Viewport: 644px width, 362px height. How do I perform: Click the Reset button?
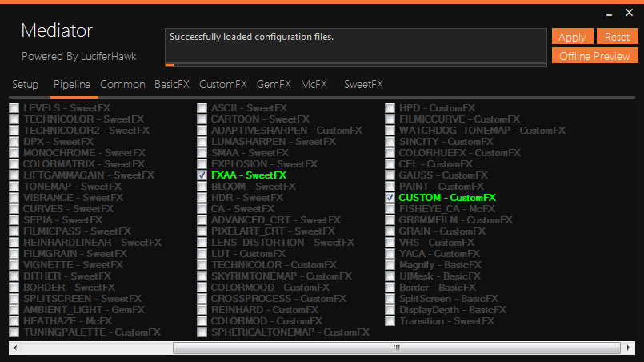pos(618,37)
